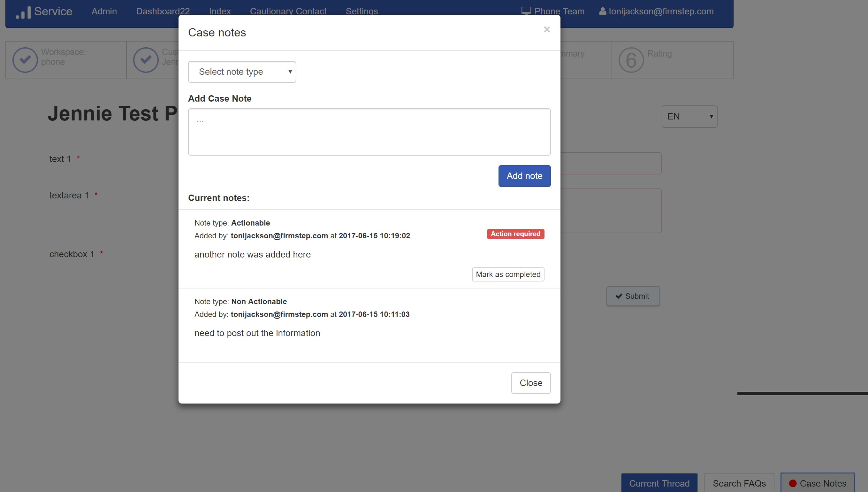The width and height of the screenshot is (868, 492).
Task: Click the Add note button
Action: point(524,176)
